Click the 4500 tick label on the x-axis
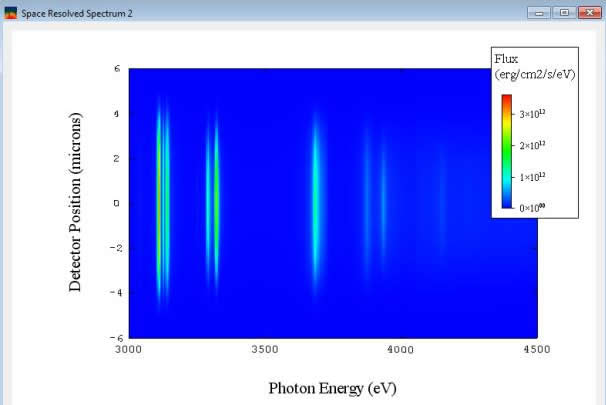This screenshot has height=405, width=606. pyautogui.click(x=537, y=350)
